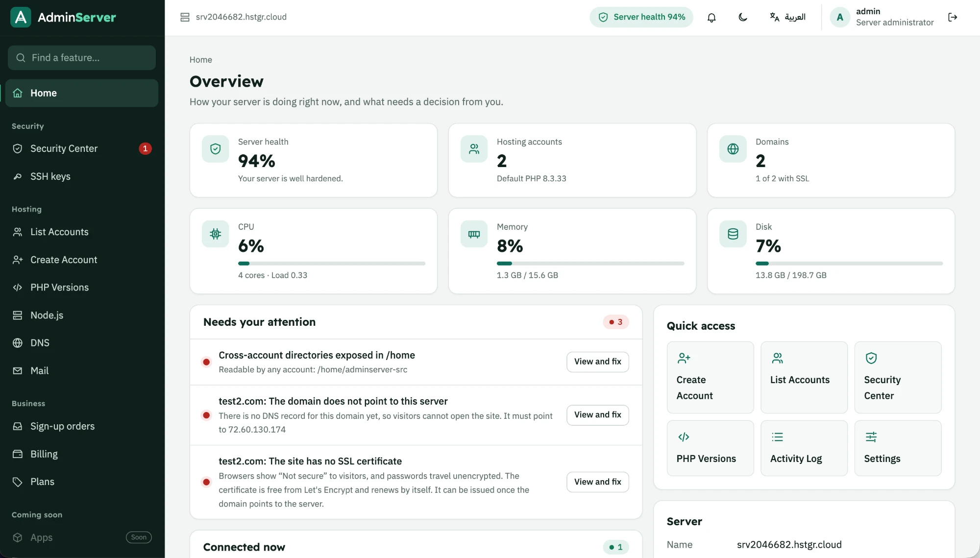Viewport: 980px width, 558px height.
Task: View and fix cross-account directories issue
Action: [598, 362]
